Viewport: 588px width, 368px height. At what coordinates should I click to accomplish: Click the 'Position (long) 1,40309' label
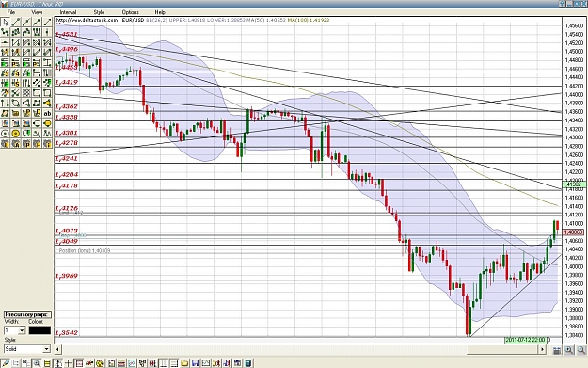(85, 250)
